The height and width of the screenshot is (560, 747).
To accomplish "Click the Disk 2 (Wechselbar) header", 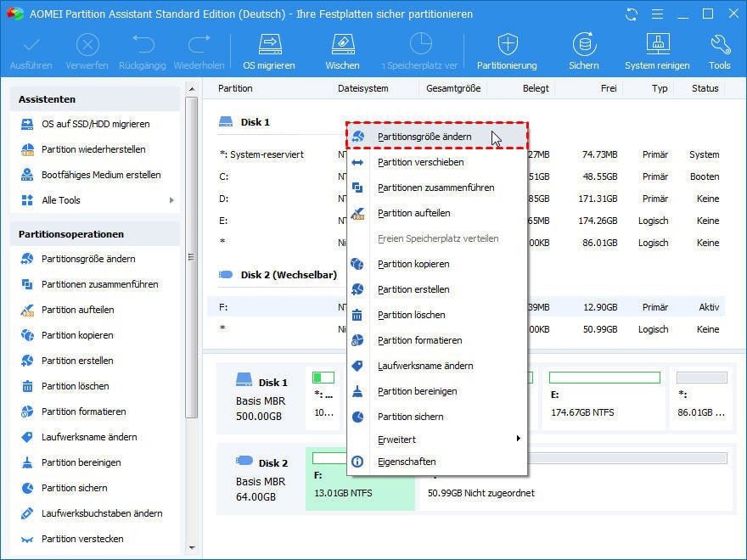I will (278, 275).
